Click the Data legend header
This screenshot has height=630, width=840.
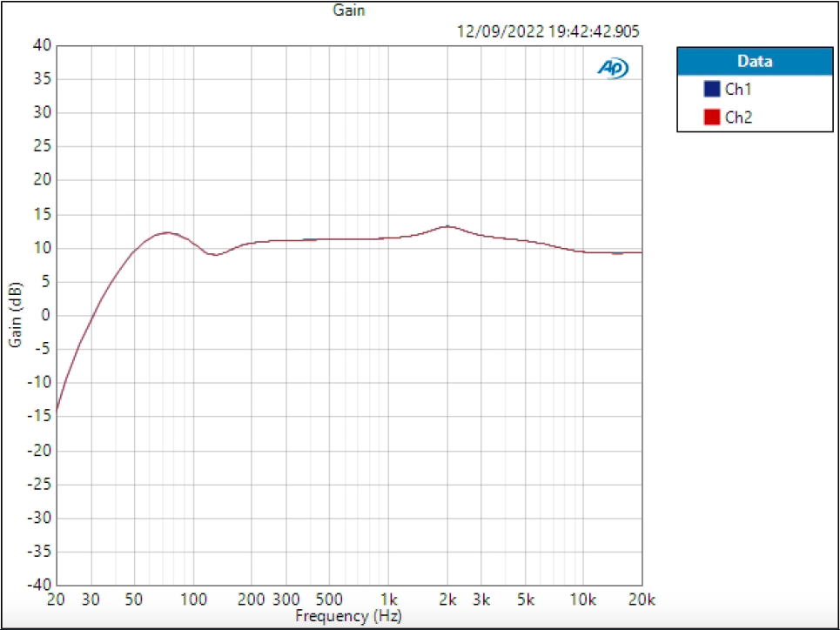pyautogui.click(x=754, y=61)
